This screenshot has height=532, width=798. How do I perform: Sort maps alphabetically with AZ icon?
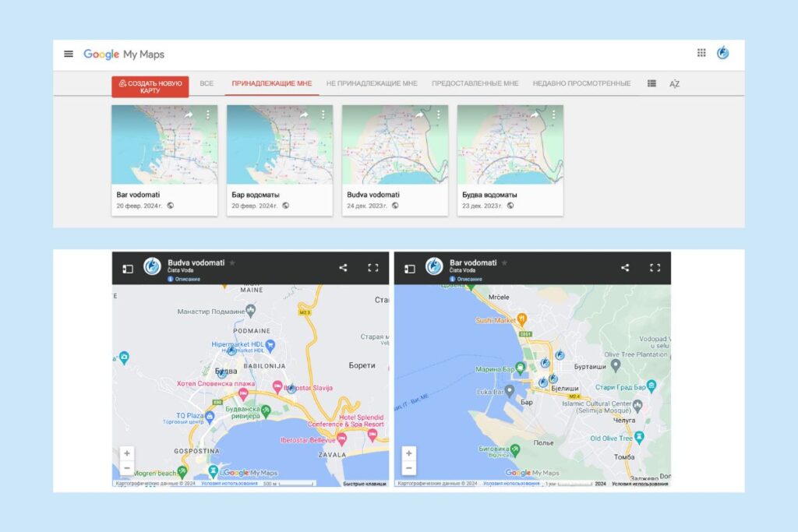(x=674, y=84)
